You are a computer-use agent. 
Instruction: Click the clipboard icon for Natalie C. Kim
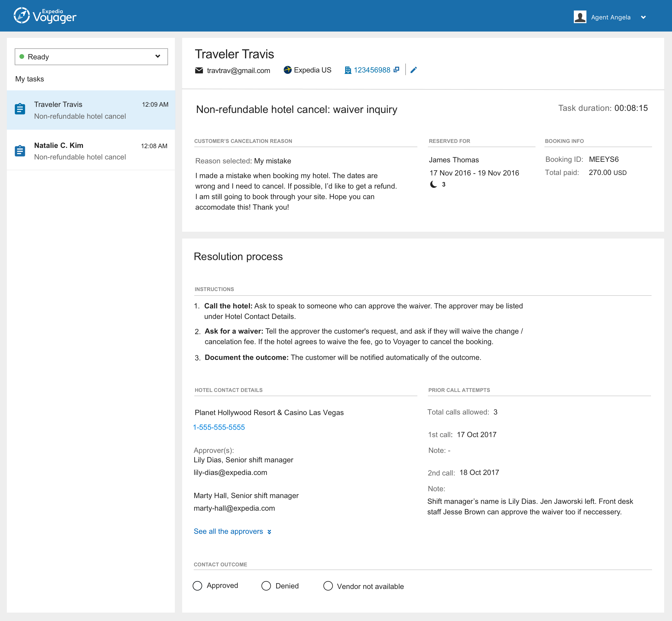coord(20,151)
